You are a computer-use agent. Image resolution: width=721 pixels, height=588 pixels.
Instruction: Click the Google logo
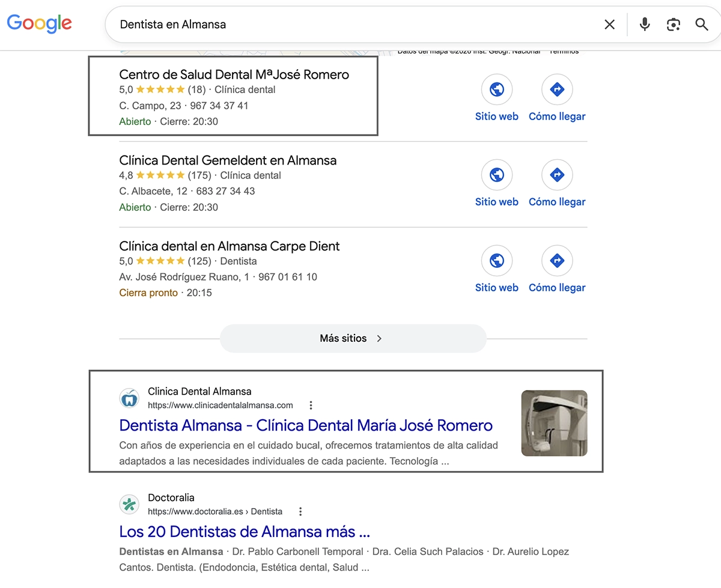(39, 23)
